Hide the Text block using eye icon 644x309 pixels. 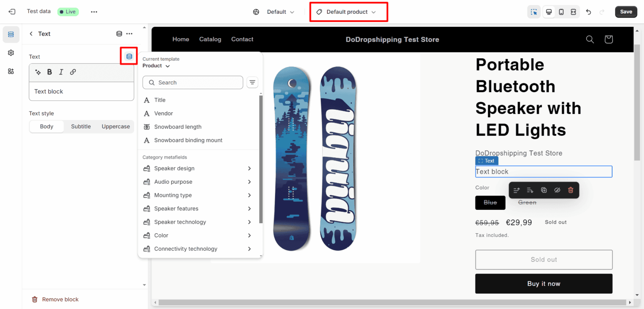pos(557,190)
